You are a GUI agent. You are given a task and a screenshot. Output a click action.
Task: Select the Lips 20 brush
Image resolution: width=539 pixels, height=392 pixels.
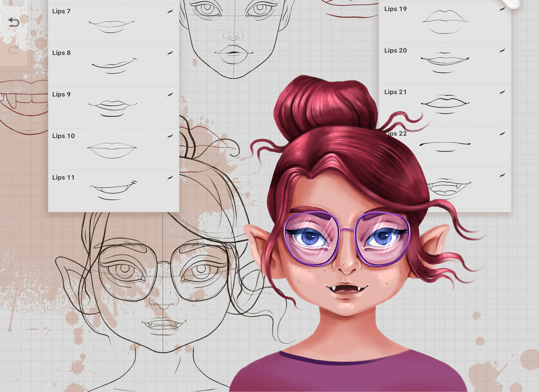[x=445, y=64]
